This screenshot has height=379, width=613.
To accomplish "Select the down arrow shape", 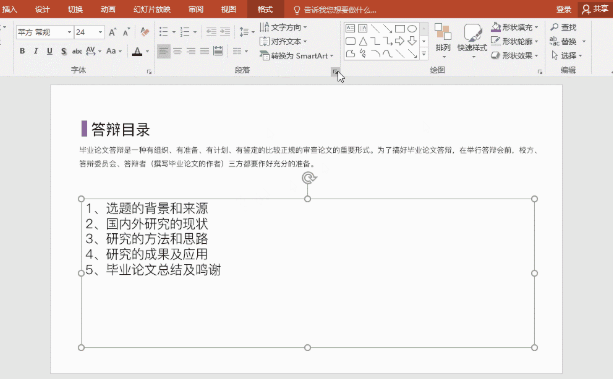I will click(x=412, y=41).
